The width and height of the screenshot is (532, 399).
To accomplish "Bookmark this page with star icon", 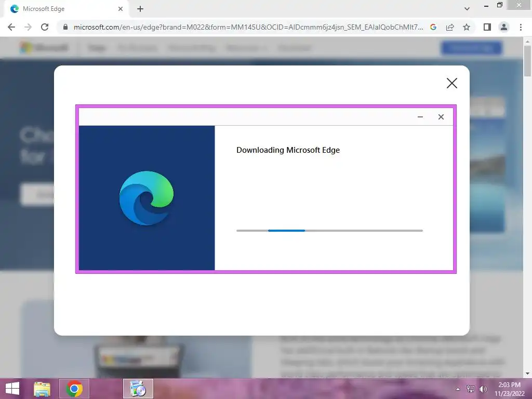I will [x=467, y=27].
